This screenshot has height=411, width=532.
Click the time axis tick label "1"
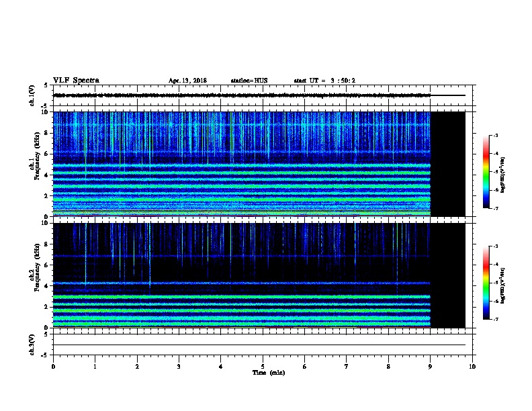(95, 367)
